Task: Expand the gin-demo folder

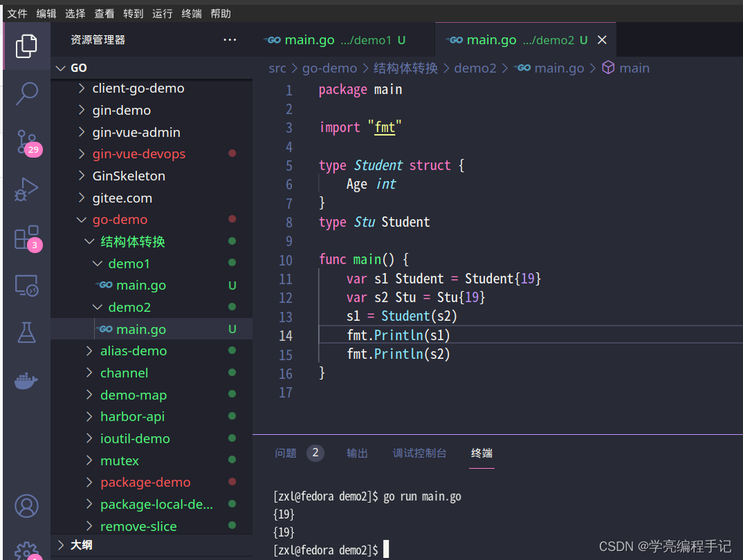Action: pos(151,110)
